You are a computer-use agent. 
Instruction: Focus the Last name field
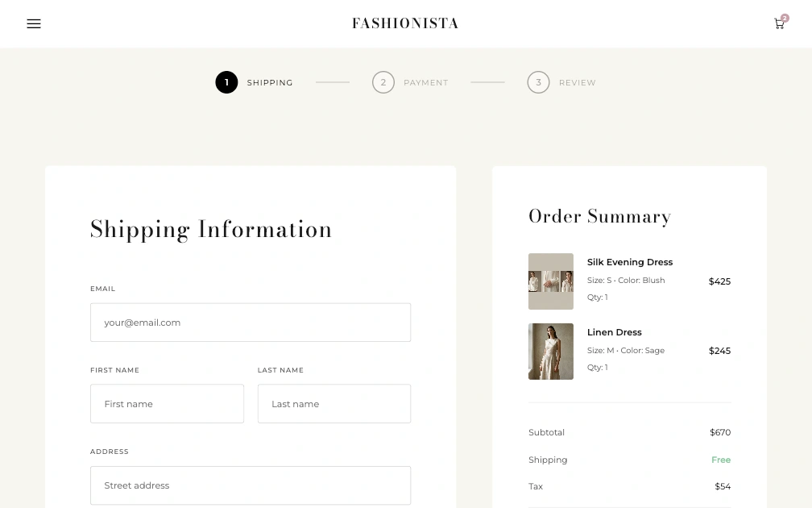point(333,404)
